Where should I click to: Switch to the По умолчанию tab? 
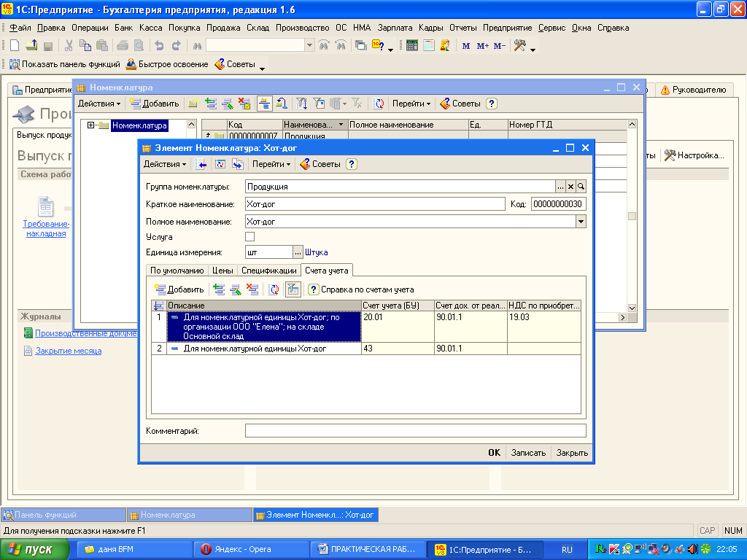[x=177, y=271]
